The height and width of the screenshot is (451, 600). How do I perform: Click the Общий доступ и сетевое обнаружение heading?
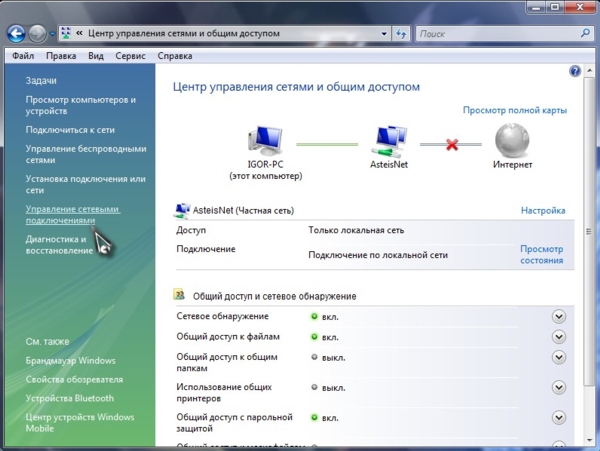point(274,296)
